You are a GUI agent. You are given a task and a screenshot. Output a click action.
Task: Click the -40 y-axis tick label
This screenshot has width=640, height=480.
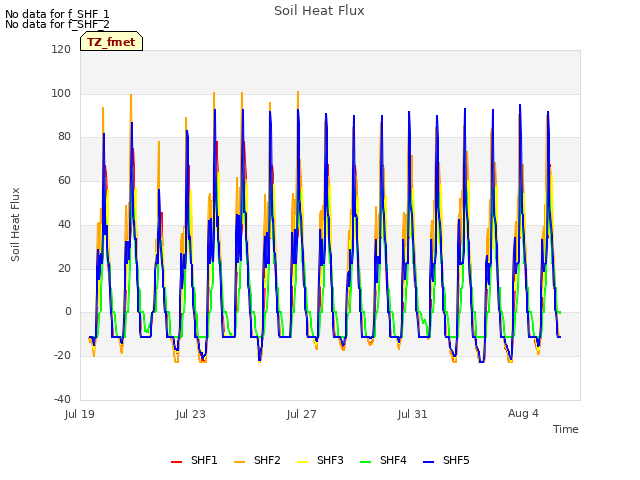tap(62, 399)
